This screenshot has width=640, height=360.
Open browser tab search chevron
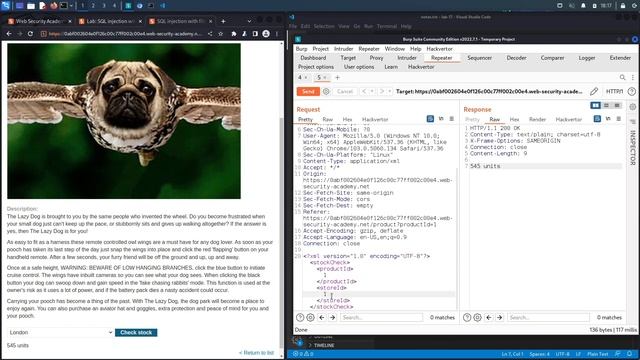pos(249,21)
